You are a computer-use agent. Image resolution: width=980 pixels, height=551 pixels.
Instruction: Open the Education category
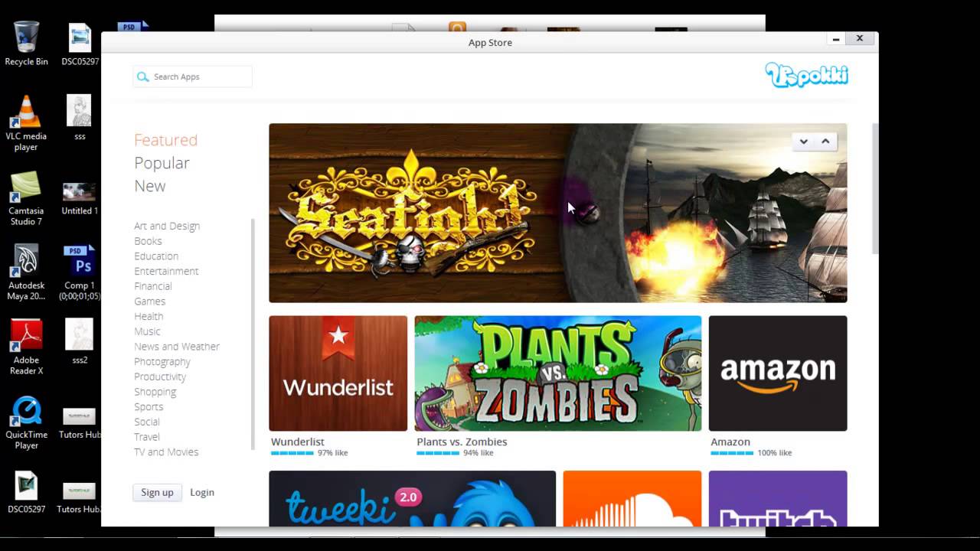point(156,256)
